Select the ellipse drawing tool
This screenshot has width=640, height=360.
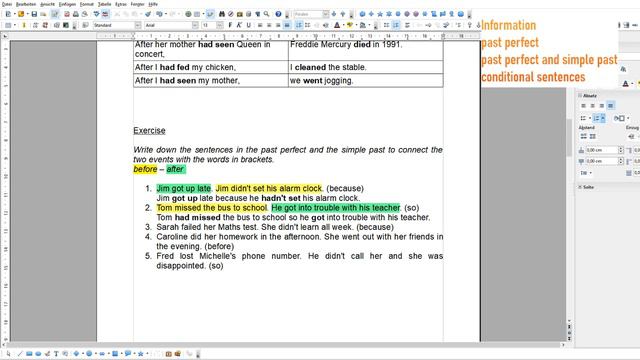point(38,353)
